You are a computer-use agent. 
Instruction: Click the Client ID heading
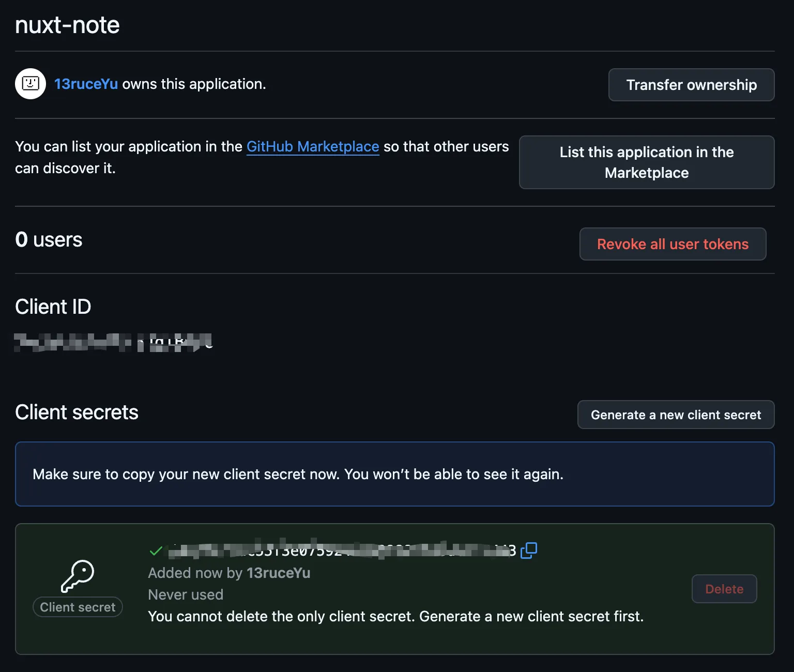(x=53, y=307)
